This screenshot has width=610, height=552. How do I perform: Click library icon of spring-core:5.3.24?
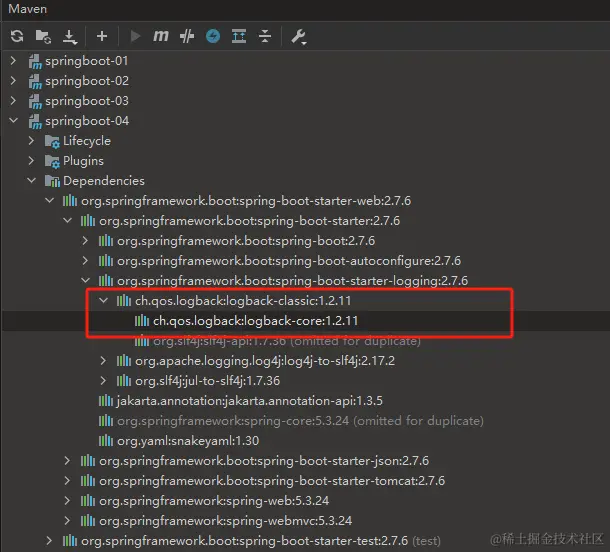[106, 421]
